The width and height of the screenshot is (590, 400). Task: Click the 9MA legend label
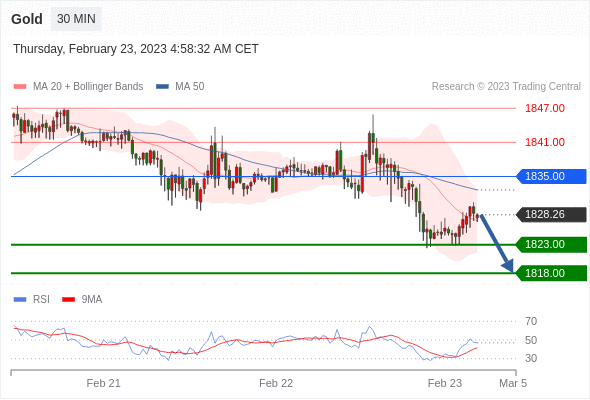(92, 300)
